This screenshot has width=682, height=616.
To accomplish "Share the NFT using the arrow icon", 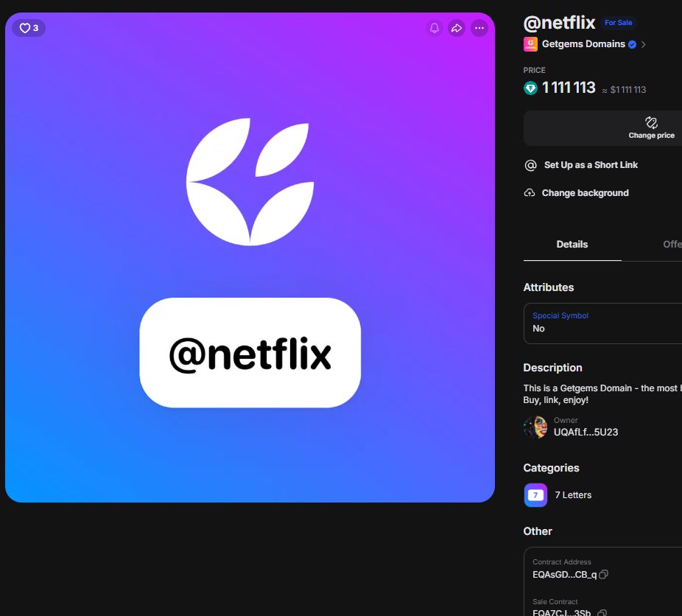I will pyautogui.click(x=456, y=28).
